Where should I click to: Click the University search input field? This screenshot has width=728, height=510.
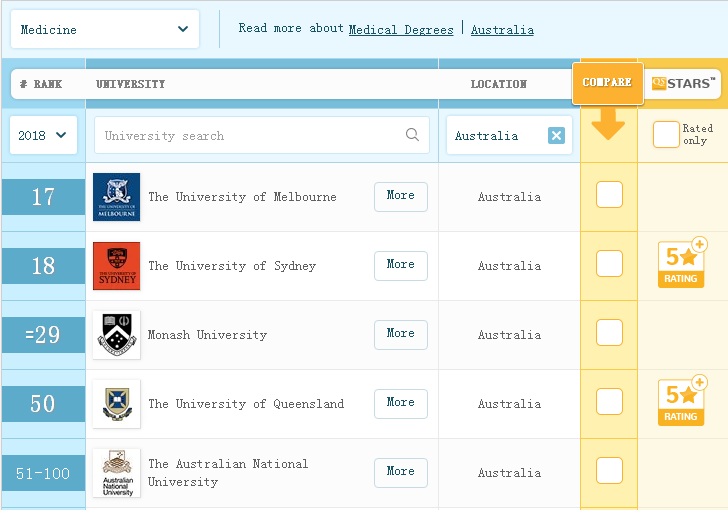tap(250, 135)
